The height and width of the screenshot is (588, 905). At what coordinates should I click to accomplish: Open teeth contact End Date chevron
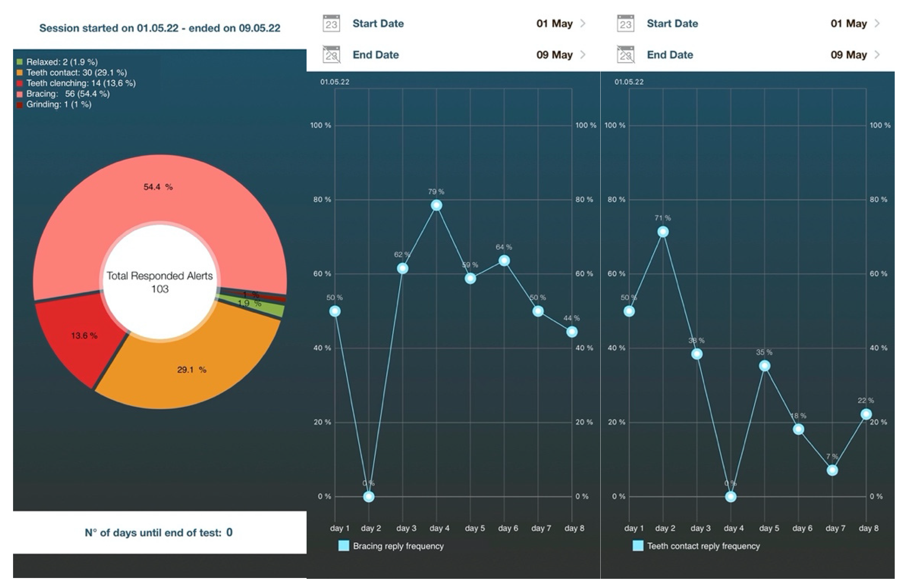(x=877, y=55)
